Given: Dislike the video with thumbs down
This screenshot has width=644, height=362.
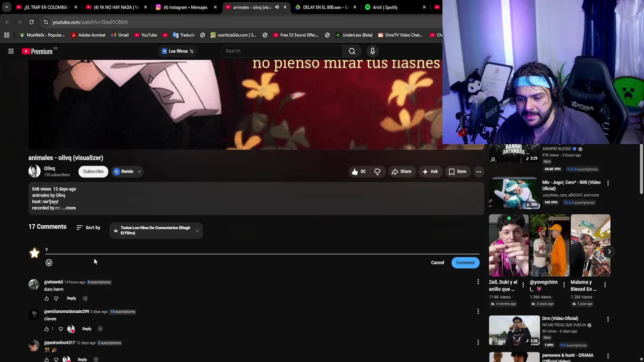Looking at the screenshot, I should click(x=377, y=171).
